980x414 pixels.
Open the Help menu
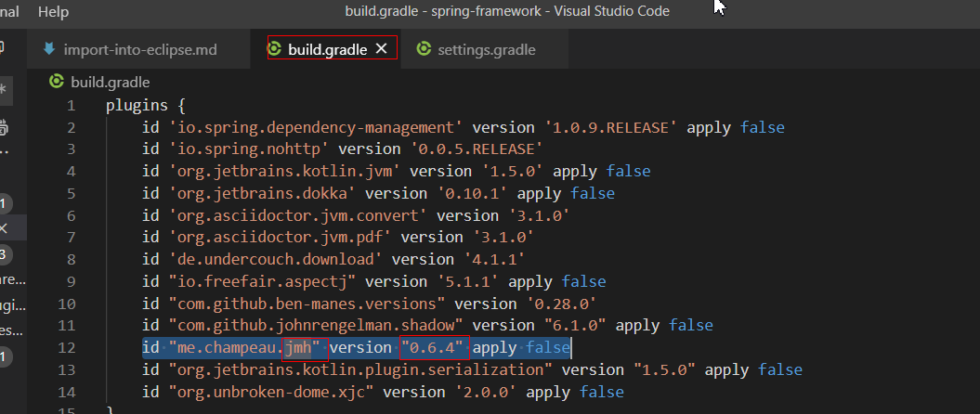click(x=53, y=11)
